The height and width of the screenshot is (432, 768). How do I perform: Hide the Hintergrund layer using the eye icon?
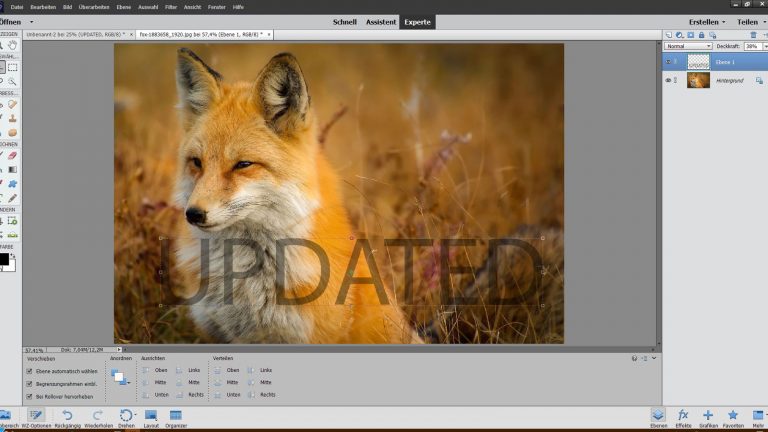(x=669, y=80)
